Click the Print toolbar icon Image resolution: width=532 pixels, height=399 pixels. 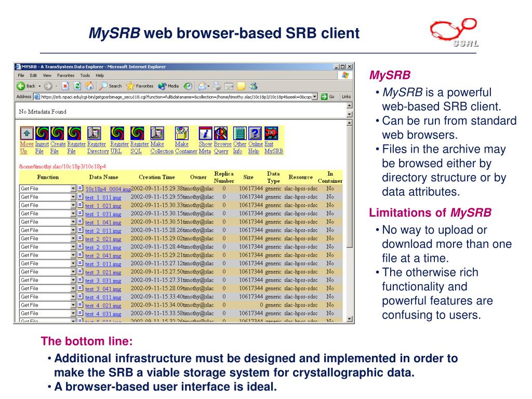point(217,86)
